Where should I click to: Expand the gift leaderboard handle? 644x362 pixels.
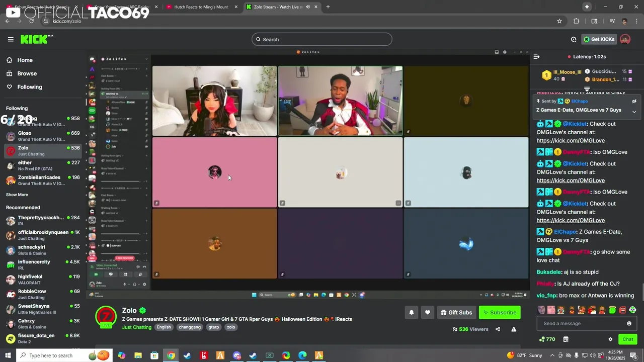pos(587,89)
